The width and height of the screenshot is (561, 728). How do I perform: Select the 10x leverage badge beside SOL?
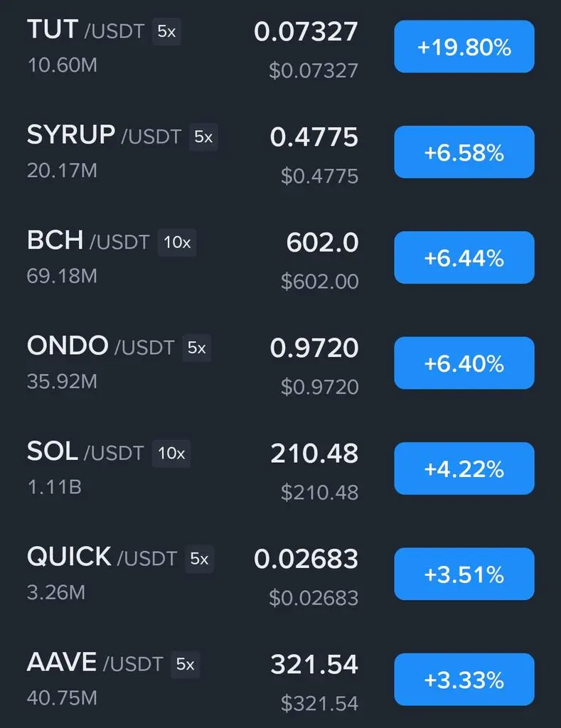[x=171, y=453]
